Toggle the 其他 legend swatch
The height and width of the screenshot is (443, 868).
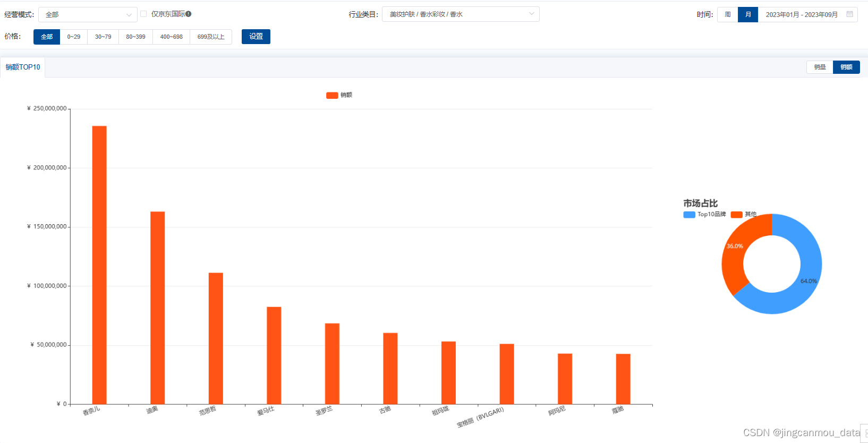click(737, 215)
